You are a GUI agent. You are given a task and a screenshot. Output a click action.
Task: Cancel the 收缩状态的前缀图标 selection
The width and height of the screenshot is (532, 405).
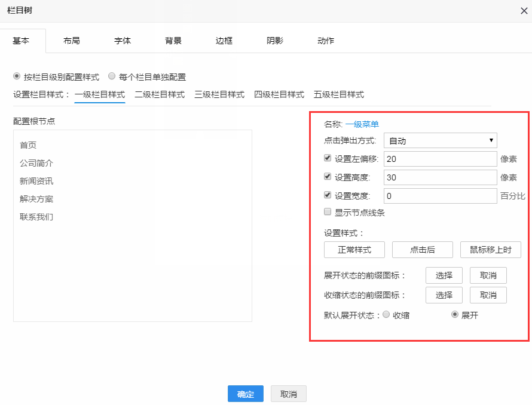click(x=488, y=295)
